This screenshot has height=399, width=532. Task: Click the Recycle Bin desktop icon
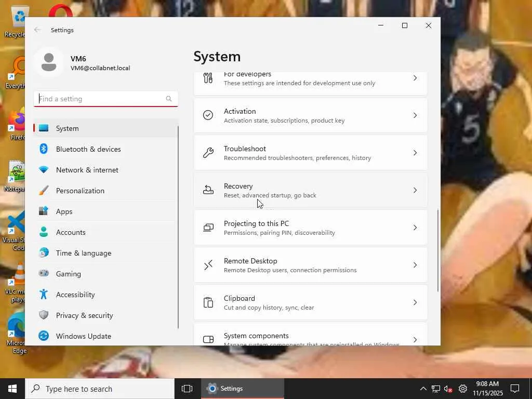[x=16, y=21]
